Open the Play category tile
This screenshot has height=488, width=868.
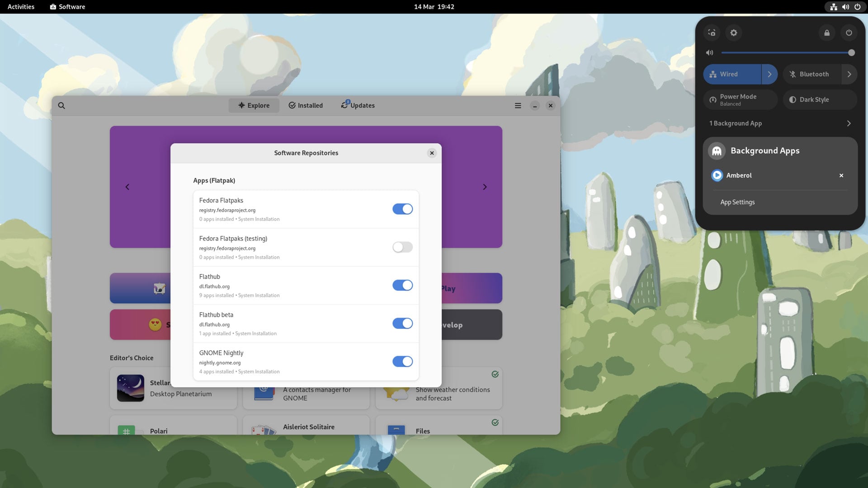click(472, 288)
